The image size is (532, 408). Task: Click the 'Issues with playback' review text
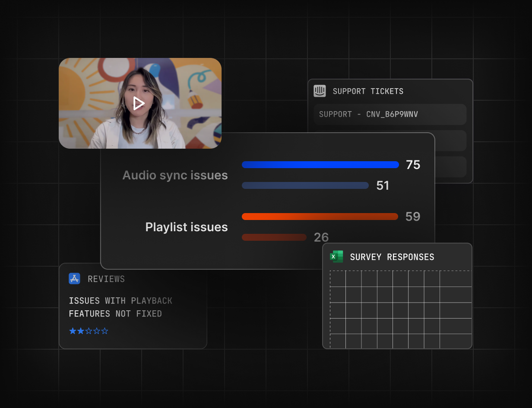pyautogui.click(x=120, y=301)
